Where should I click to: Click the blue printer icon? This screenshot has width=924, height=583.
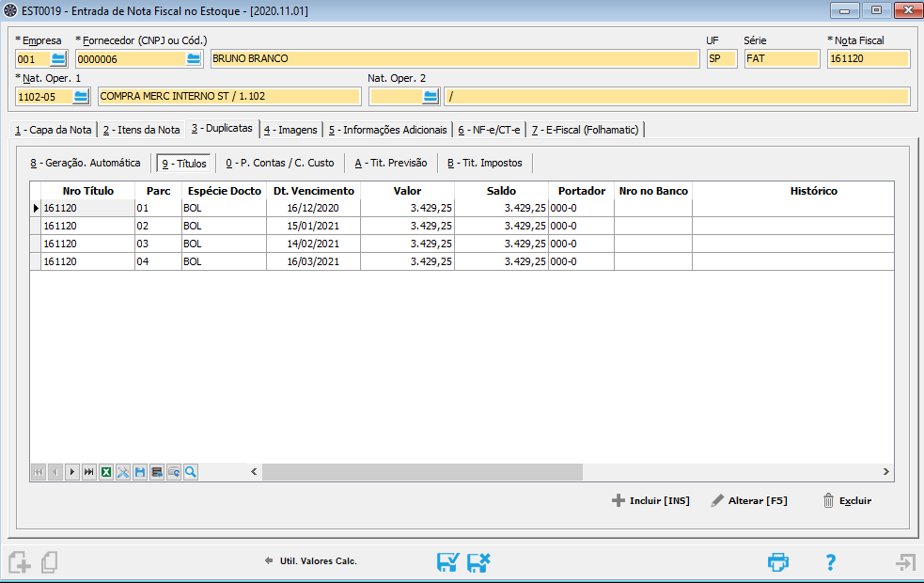[778, 561]
